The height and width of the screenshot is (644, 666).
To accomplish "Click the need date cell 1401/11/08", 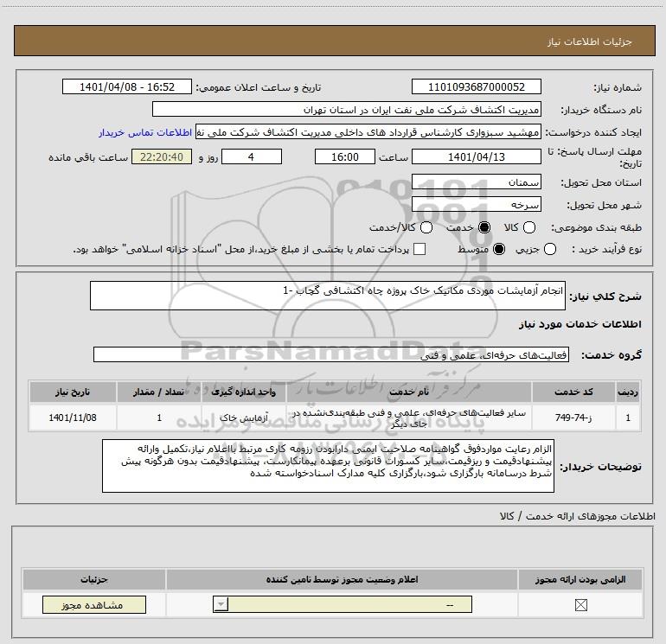I will pos(73,418).
